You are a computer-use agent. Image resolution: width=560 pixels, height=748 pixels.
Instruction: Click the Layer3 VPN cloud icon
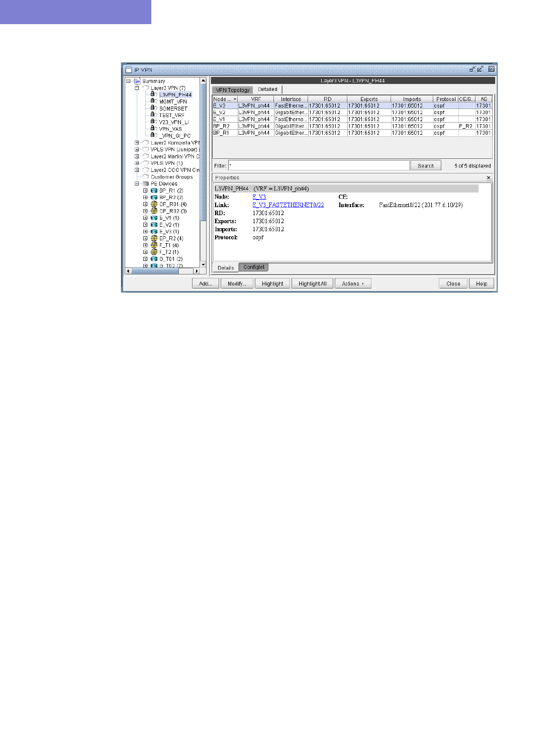click(146, 88)
